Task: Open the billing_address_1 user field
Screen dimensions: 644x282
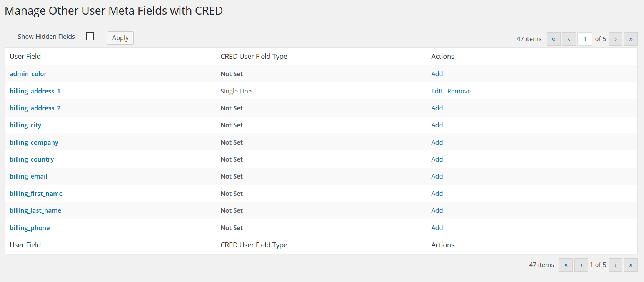Action: (x=35, y=91)
